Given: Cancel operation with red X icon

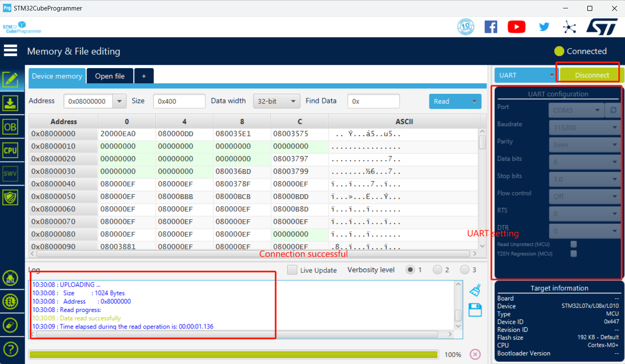Looking at the screenshot, I should click(x=475, y=354).
